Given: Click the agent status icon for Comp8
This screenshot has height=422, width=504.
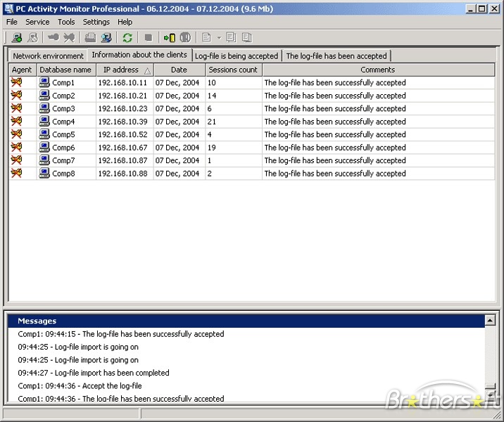Looking at the screenshot, I should (x=16, y=173).
